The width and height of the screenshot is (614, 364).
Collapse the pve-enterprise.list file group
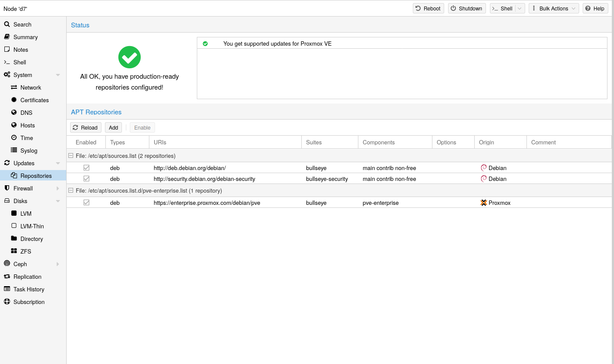coord(71,190)
